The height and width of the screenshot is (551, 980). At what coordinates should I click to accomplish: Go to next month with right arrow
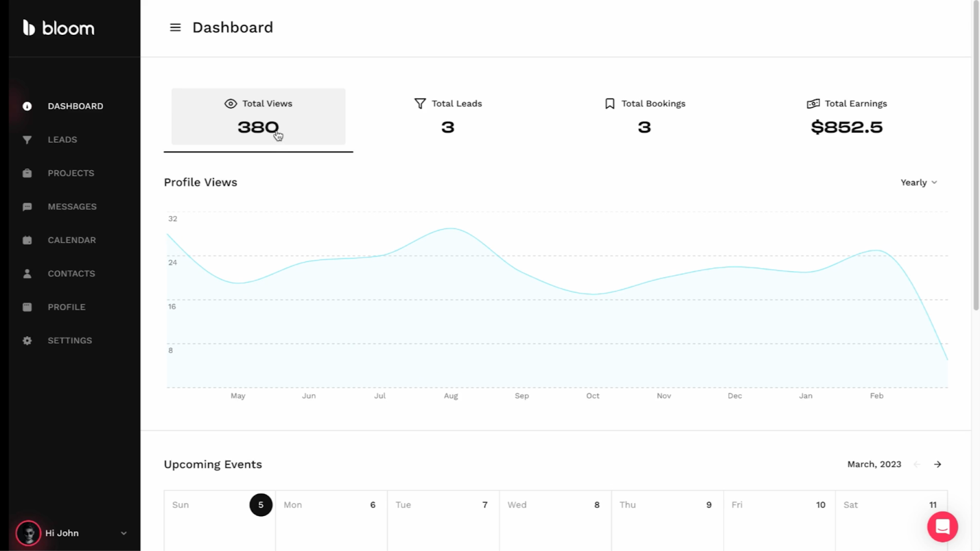pyautogui.click(x=938, y=464)
